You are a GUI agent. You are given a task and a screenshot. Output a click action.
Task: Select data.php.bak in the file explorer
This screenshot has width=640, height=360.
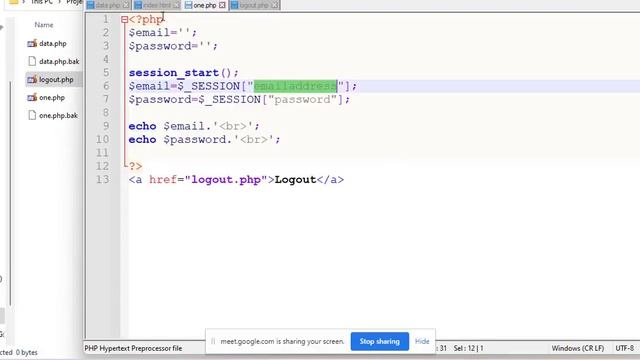pos(59,61)
